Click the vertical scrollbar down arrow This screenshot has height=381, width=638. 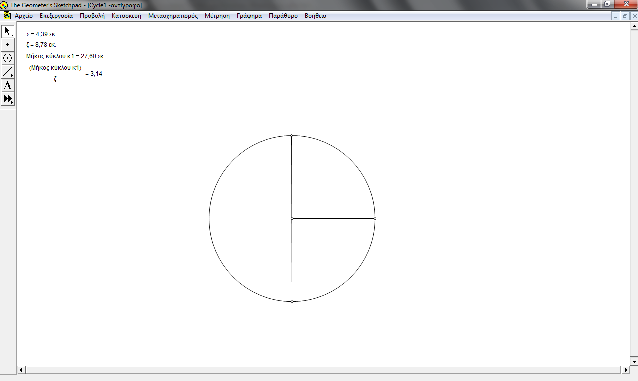pos(634,361)
